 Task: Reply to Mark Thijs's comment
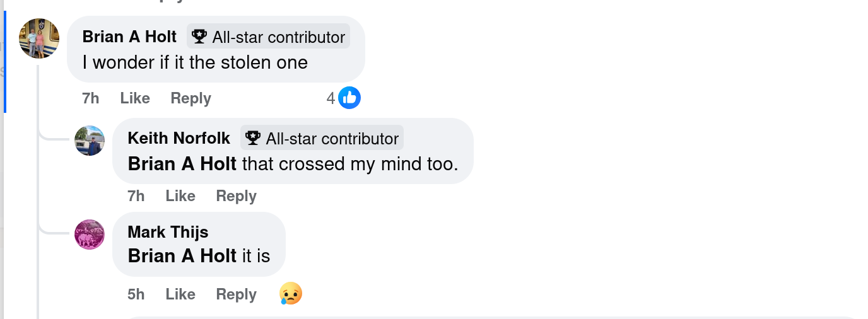point(236,294)
